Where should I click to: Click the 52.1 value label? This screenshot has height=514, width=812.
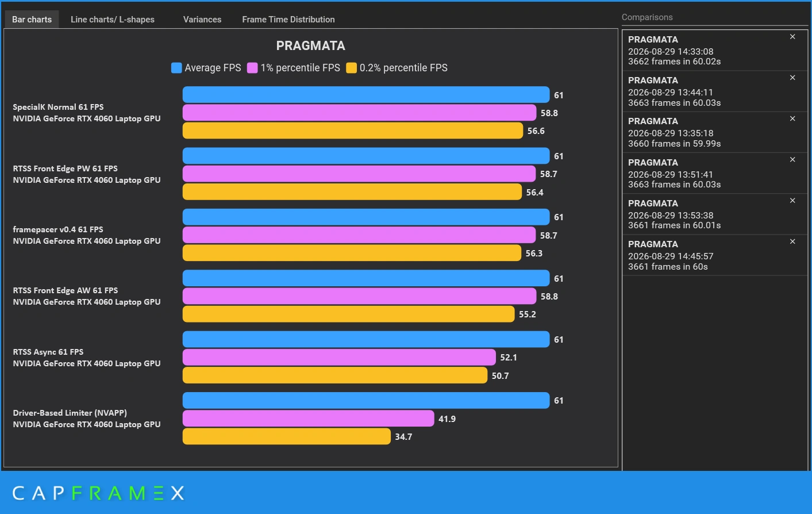tap(509, 358)
